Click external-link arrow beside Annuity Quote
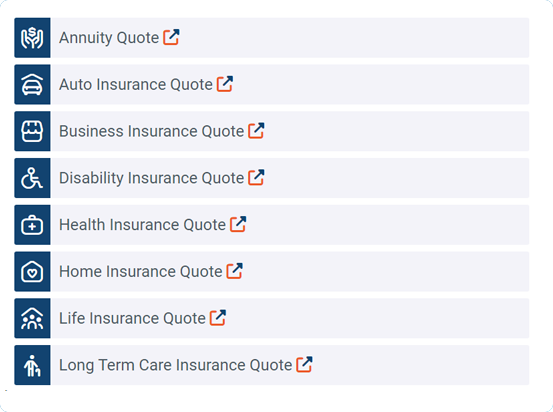The height and width of the screenshot is (412, 553). [171, 37]
